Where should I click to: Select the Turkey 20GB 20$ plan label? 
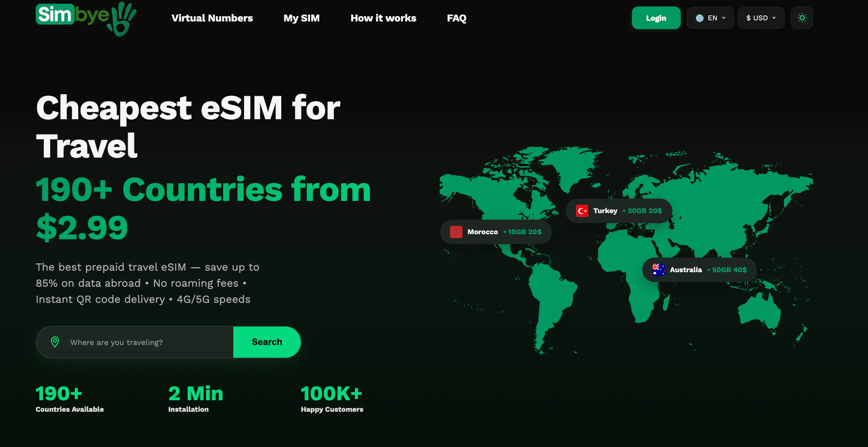pos(619,211)
